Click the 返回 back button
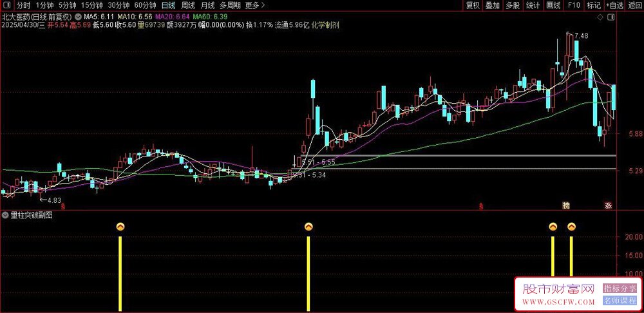644x313 pixels. [x=634, y=6]
